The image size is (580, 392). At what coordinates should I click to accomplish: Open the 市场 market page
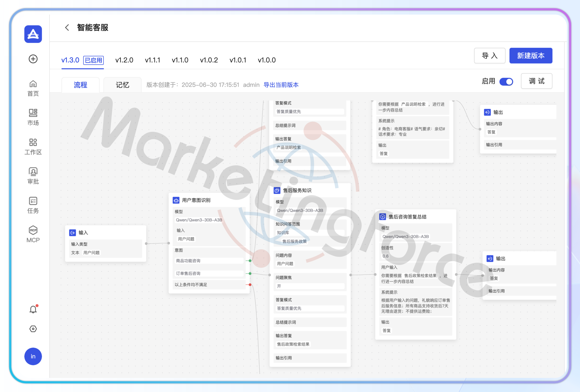(33, 118)
